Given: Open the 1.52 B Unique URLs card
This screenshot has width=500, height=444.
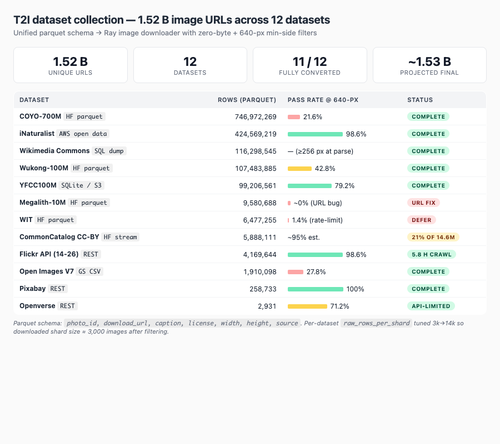Looking at the screenshot, I should point(70,65).
